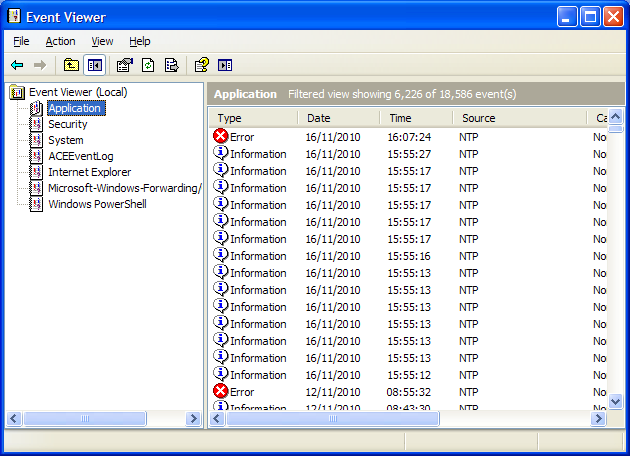
Task: Open the View menu
Action: click(102, 41)
